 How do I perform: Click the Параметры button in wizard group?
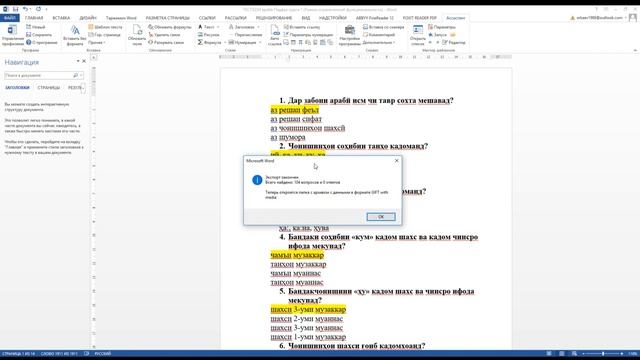coord(442,27)
